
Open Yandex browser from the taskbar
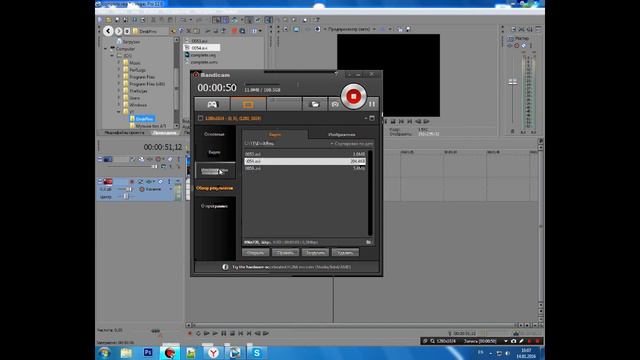213,353
